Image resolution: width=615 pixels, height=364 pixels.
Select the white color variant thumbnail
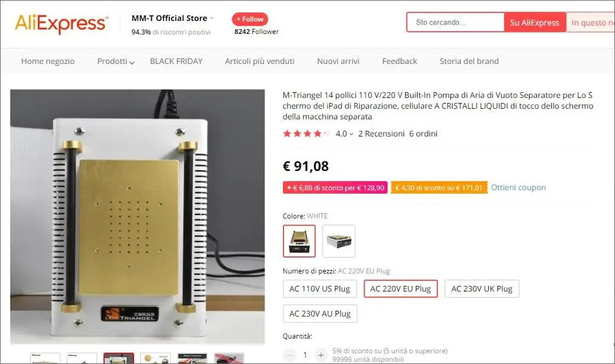coord(300,241)
